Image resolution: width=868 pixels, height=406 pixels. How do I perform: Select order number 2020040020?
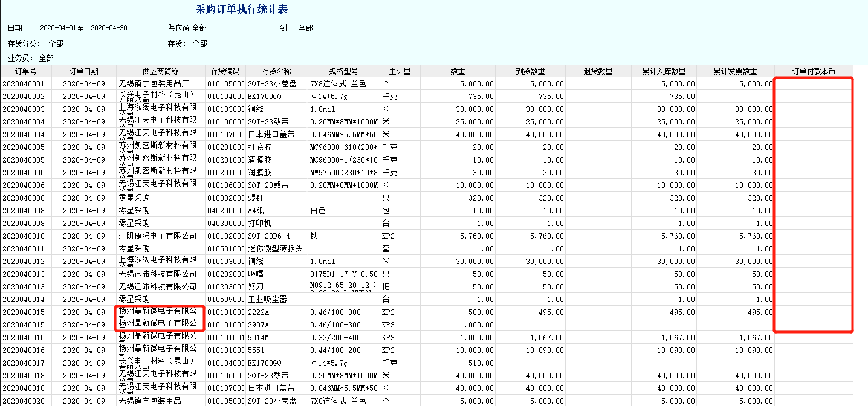(x=24, y=401)
